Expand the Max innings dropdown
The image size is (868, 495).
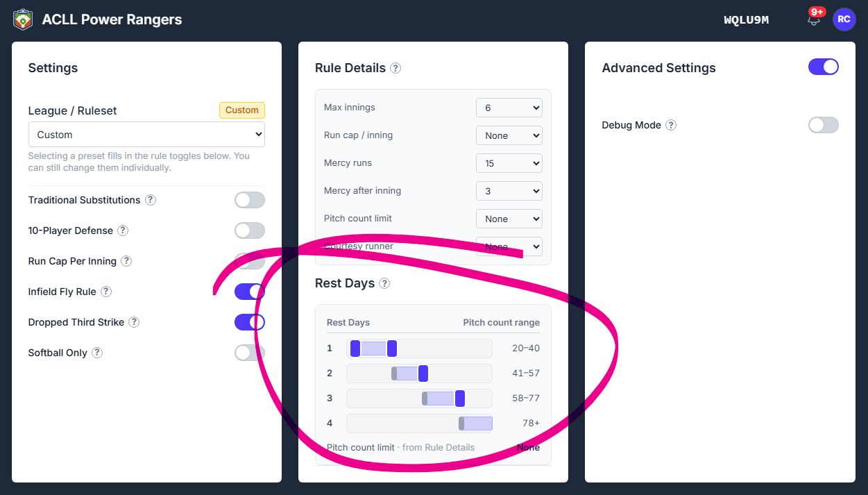pyautogui.click(x=509, y=108)
